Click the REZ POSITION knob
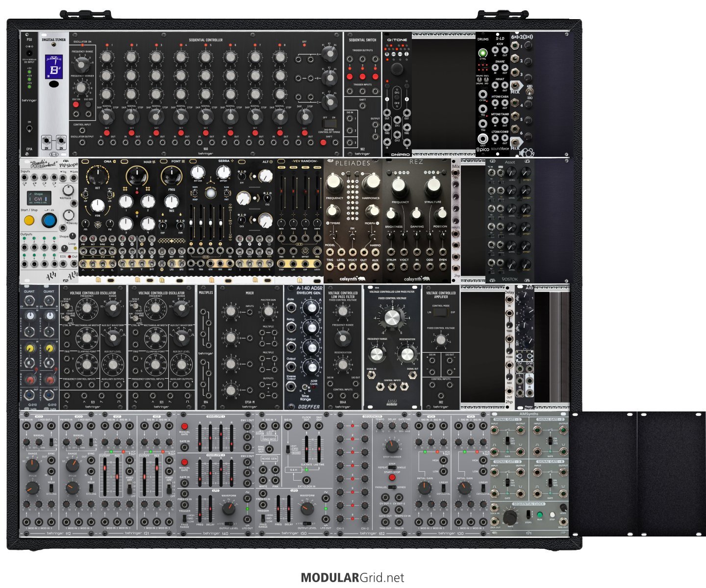 (x=440, y=214)
